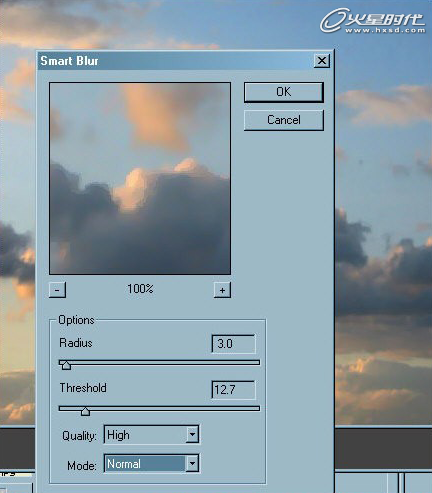Click the Radius slider track
432x493 pixels.
[x=159, y=362]
